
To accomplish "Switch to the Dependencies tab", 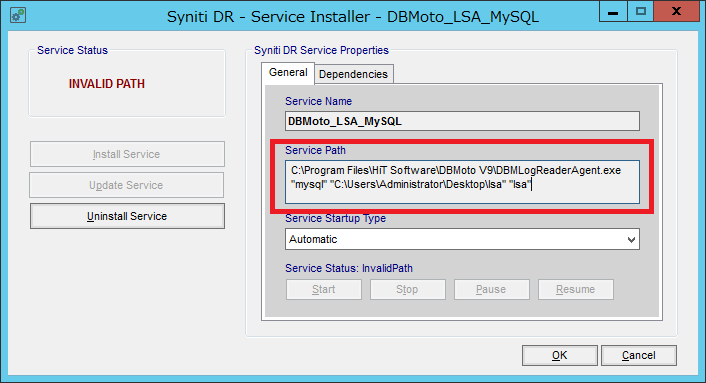I will point(353,74).
